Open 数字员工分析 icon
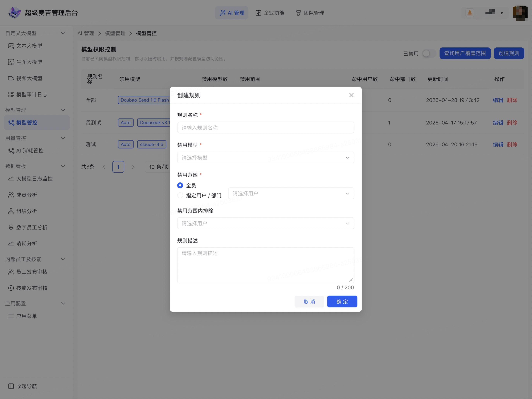 pos(11,227)
